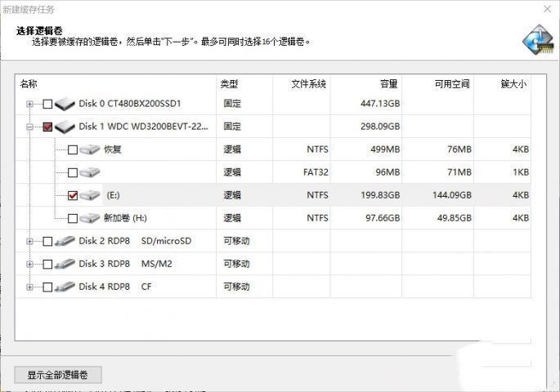Click the 499MB capacity cell
Screen dimensions: 560x392
tap(385, 149)
